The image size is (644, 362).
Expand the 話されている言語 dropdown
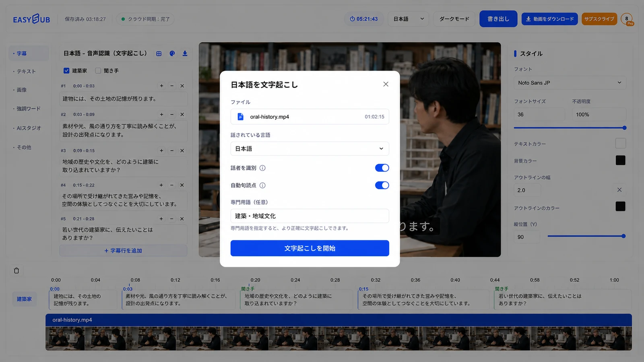(310, 148)
